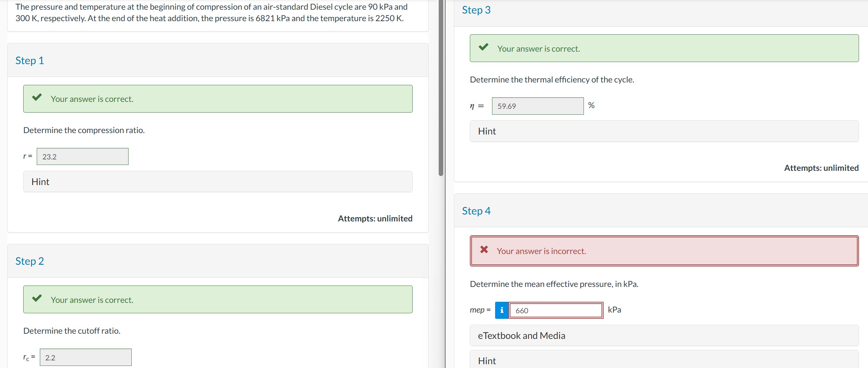Select the compression ratio field showing 23.2
This screenshot has height=368, width=868.
(82, 156)
